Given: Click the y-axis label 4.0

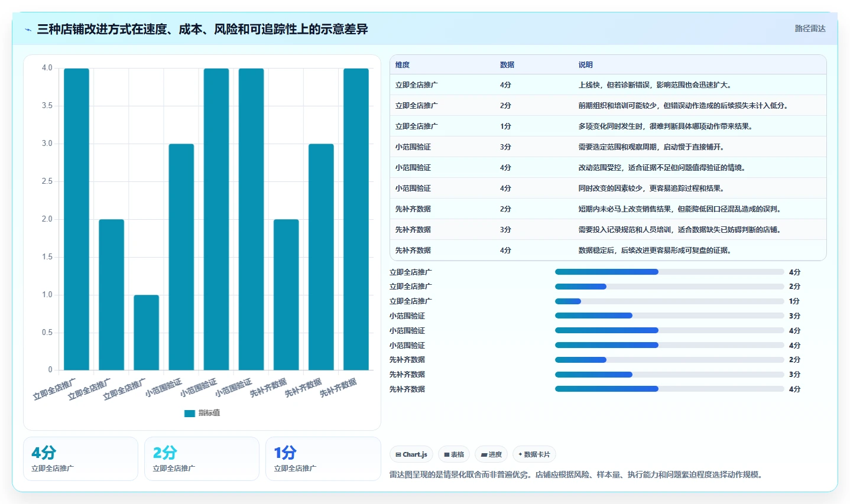Looking at the screenshot, I should [47, 68].
